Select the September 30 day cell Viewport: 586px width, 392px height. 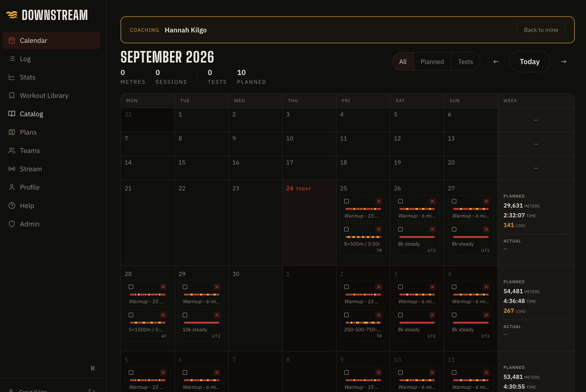click(255, 308)
